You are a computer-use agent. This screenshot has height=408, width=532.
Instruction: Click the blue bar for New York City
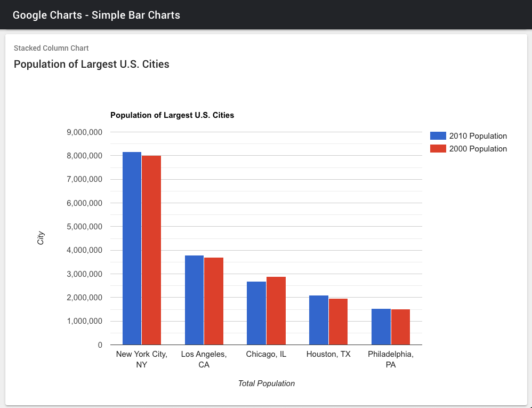[x=132, y=249]
